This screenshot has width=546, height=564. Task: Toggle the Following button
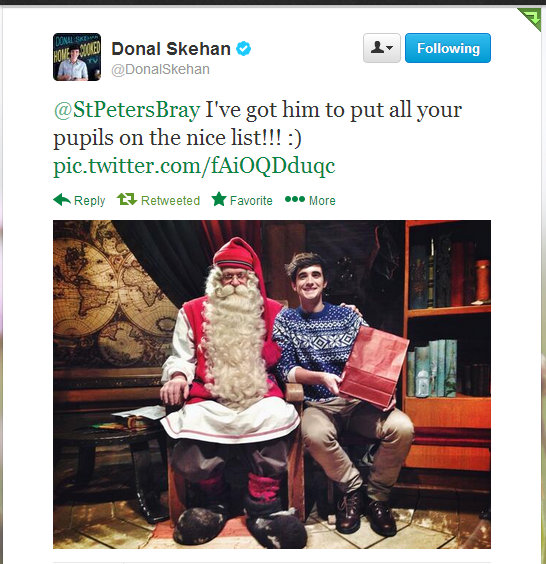pos(448,48)
